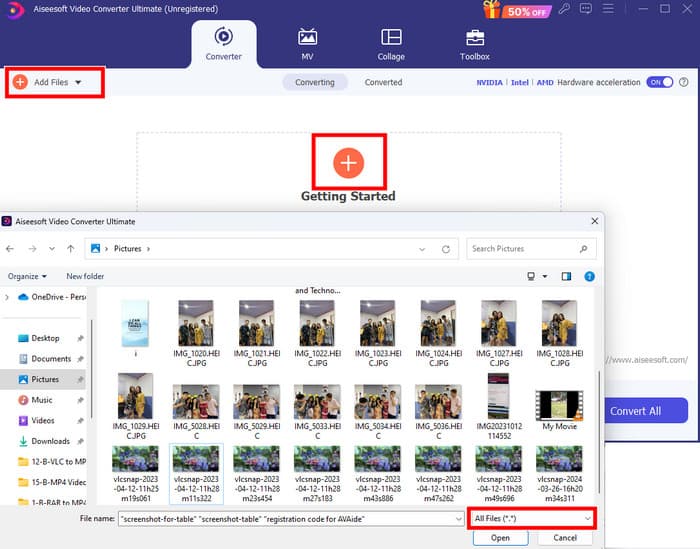Change the view layout icon
The width and height of the screenshot is (700, 549).
(x=531, y=276)
